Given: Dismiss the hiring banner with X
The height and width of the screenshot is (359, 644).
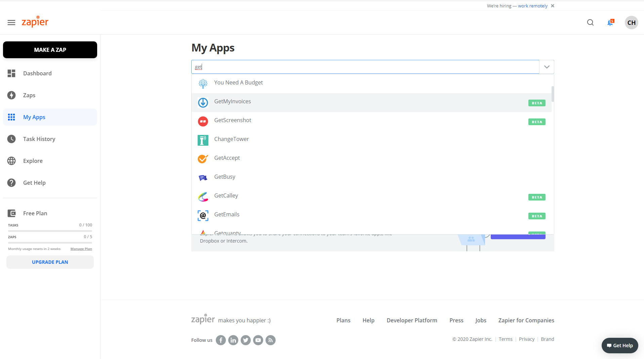Looking at the screenshot, I should point(553,6).
